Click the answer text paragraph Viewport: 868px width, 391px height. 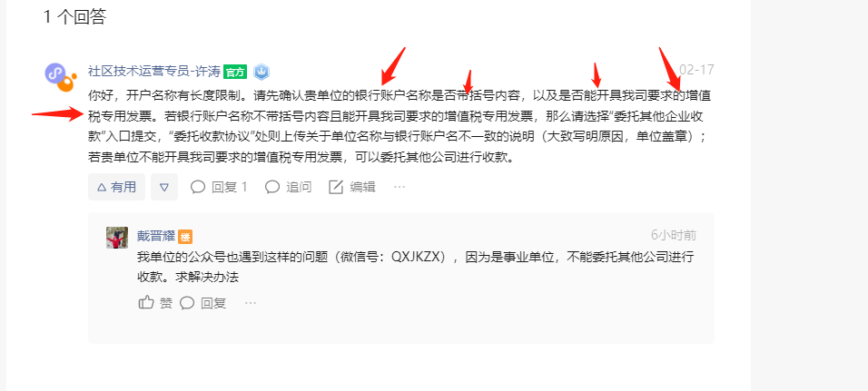click(x=399, y=127)
